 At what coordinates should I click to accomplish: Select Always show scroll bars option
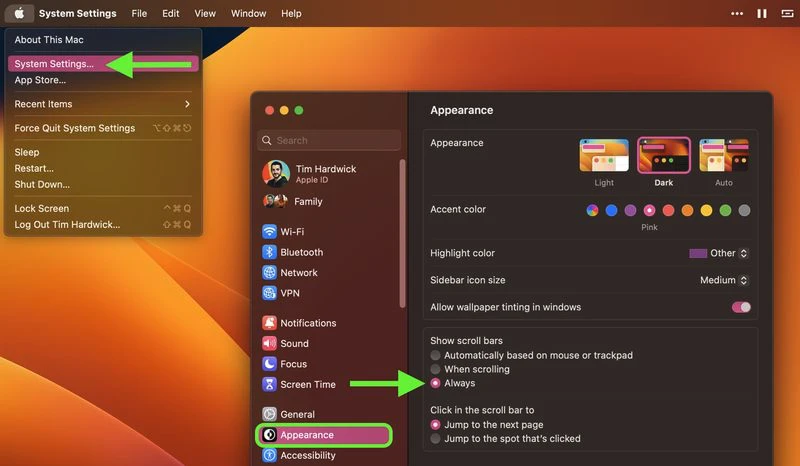(435, 383)
